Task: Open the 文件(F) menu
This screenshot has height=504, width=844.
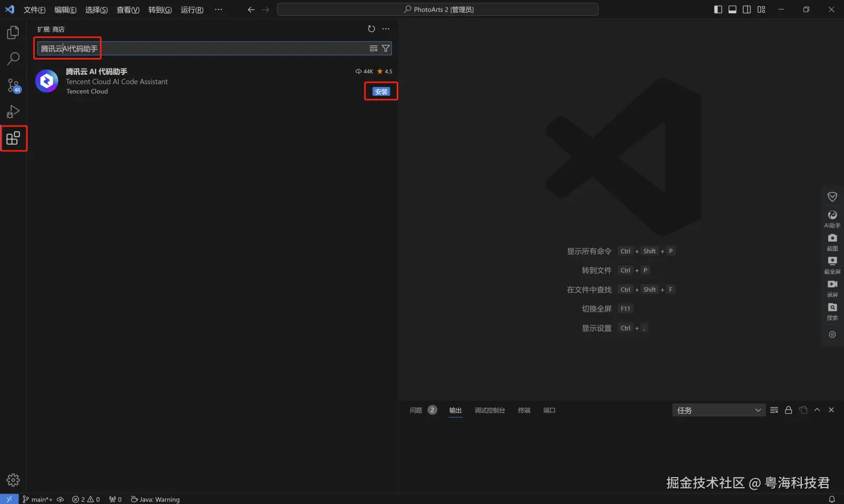Action: 35,9
